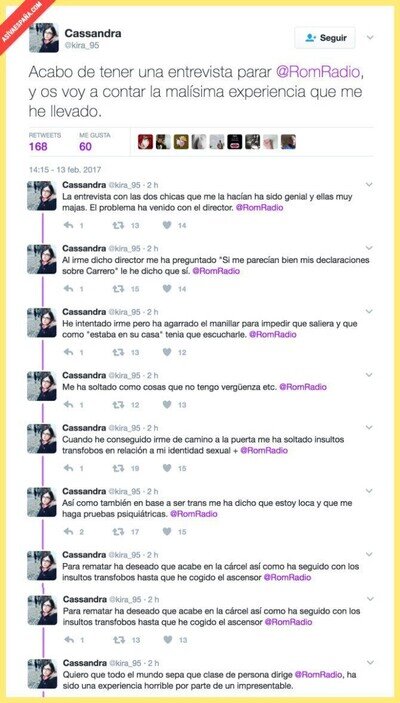Image resolution: width=400 pixels, height=703 pixels.
Task: Reply to the tweet about pruebas psiquiátricas
Action: tap(69, 532)
